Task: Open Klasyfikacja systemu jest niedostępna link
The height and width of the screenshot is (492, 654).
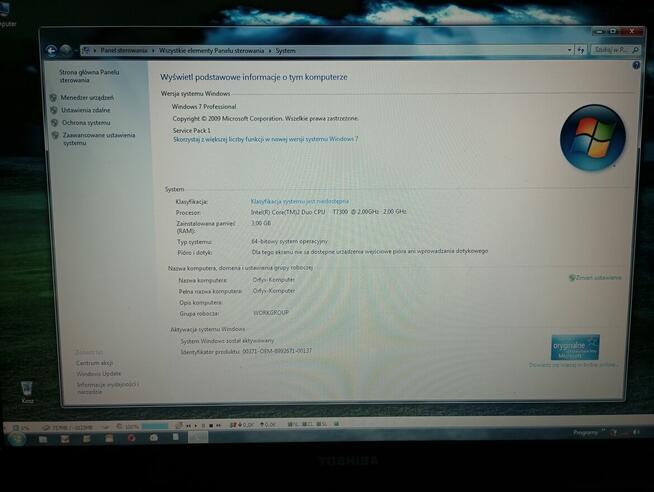Action: click(299, 201)
